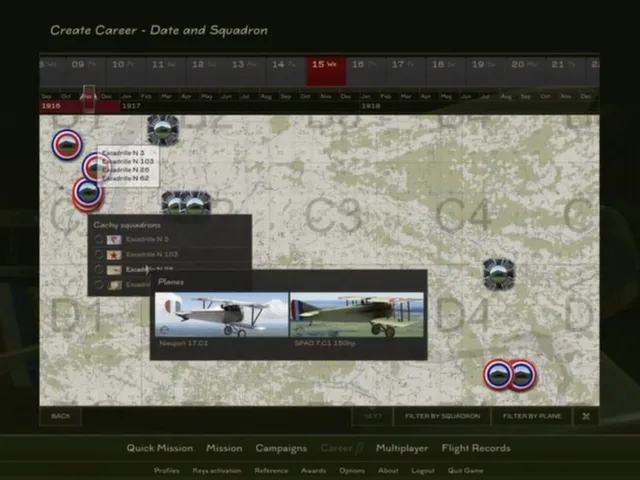Click "Escadrille N 62" in the map tooltip
Viewport: 640px width, 480px height.
click(125, 178)
